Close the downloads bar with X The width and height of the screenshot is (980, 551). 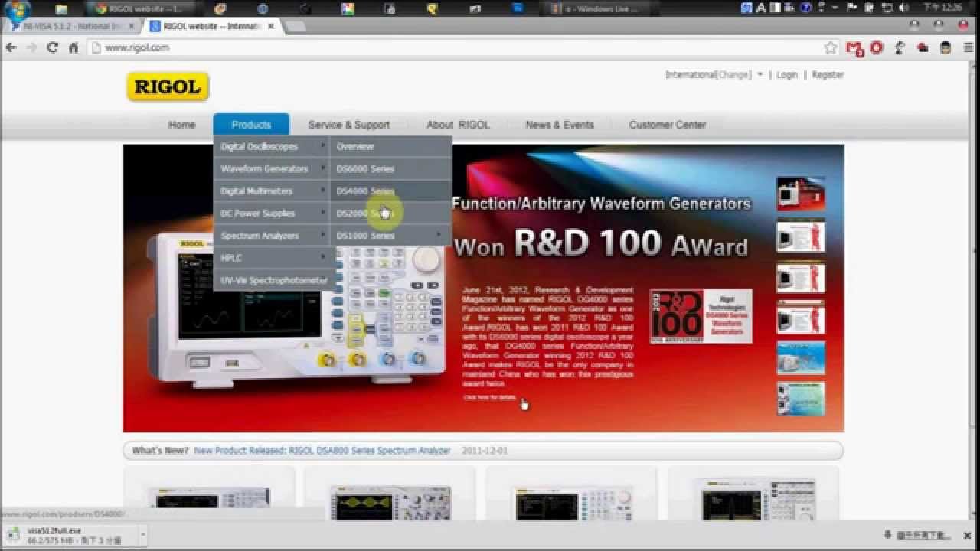tap(969, 535)
